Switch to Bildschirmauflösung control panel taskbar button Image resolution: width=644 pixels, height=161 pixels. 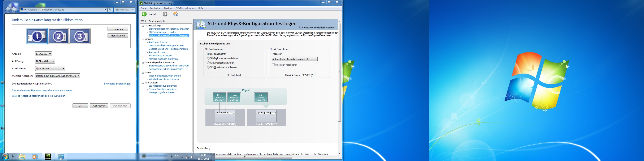(61, 157)
